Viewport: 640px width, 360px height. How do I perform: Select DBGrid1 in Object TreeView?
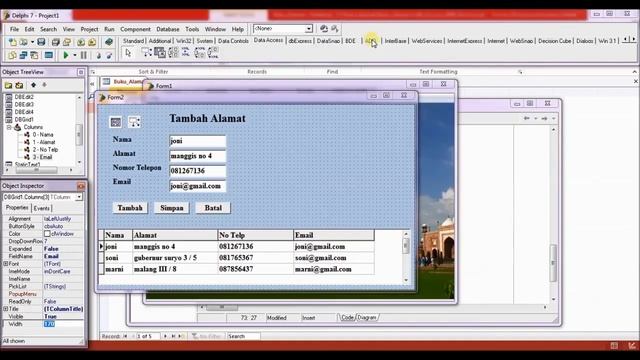(x=24, y=120)
